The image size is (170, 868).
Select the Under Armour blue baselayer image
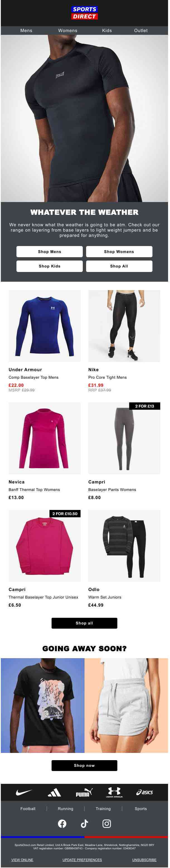pyautogui.click(x=45, y=326)
